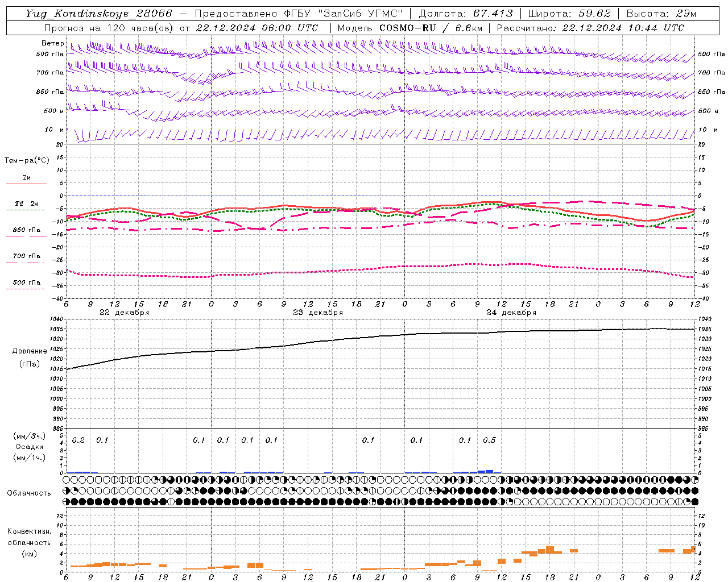The height and width of the screenshot is (582, 728).
Task: Select the model name COSMO-RU / 6.6км
Action: [431, 28]
